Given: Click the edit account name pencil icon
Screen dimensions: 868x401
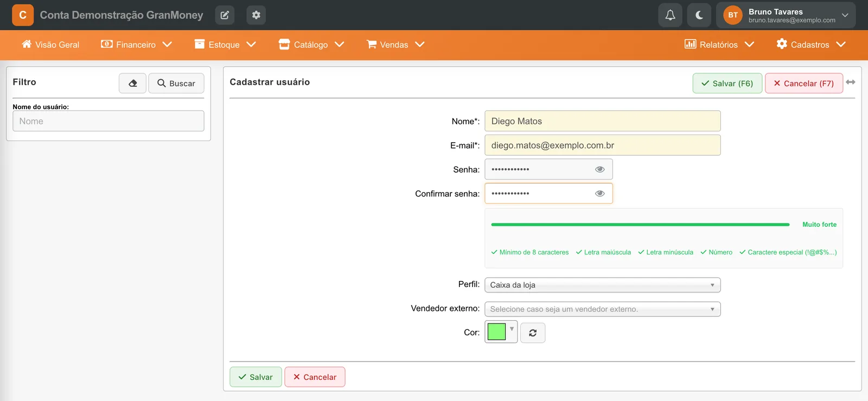Looking at the screenshot, I should [225, 15].
